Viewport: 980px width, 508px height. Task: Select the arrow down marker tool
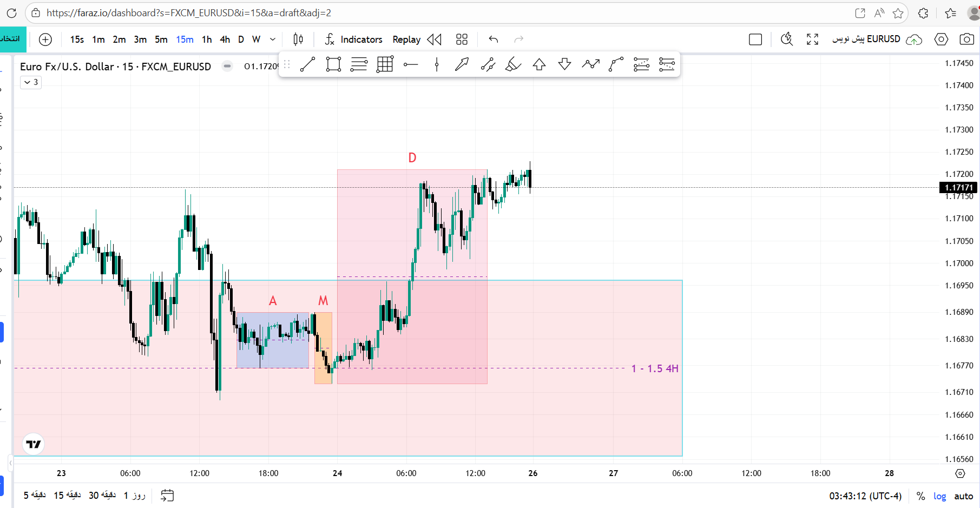pos(564,65)
